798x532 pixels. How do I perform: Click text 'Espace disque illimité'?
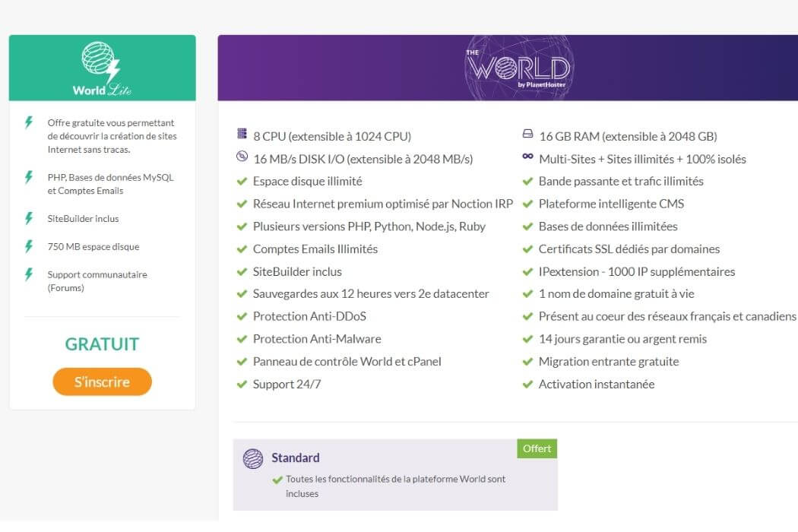coord(307,181)
